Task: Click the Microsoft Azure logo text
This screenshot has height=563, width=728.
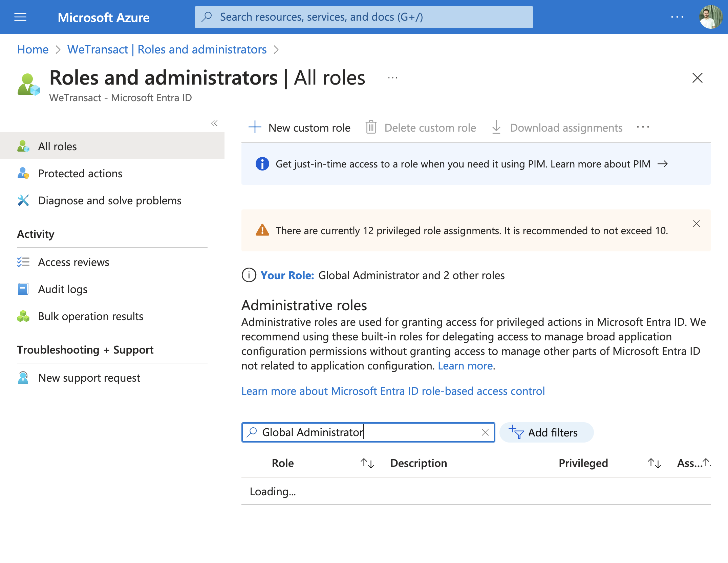Action: point(104,17)
